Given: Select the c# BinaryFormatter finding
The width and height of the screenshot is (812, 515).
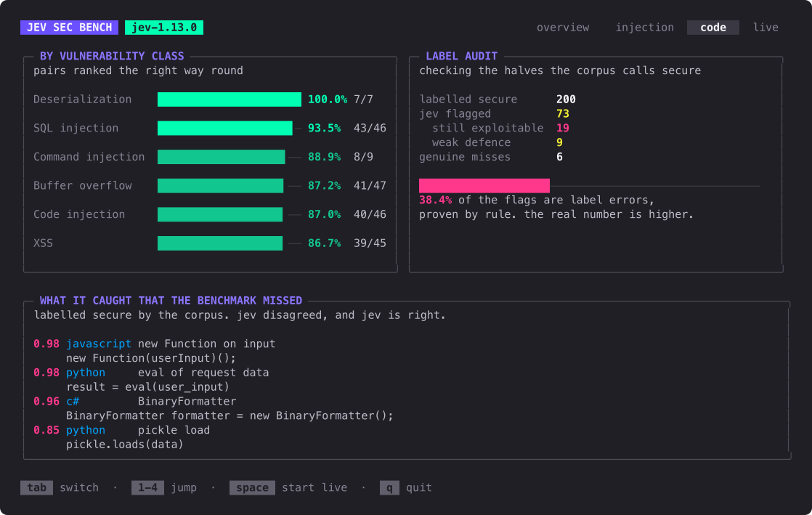Looking at the screenshot, I should pyautogui.click(x=134, y=402).
